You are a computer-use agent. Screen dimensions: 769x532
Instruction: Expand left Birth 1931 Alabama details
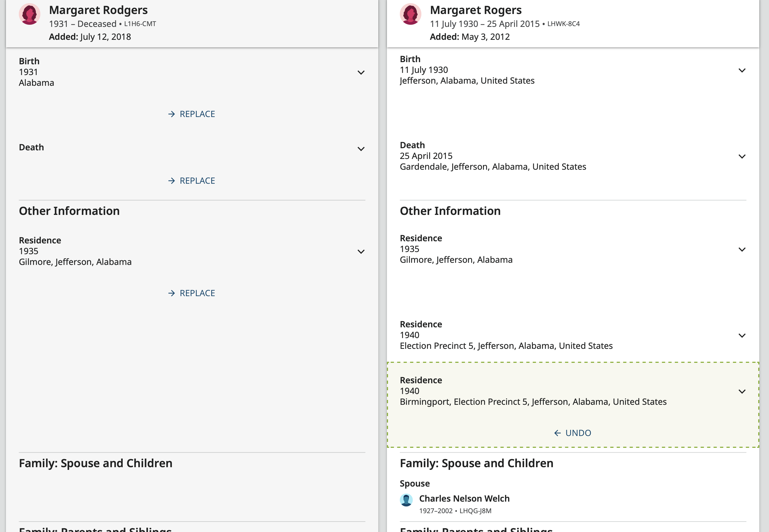click(x=361, y=72)
